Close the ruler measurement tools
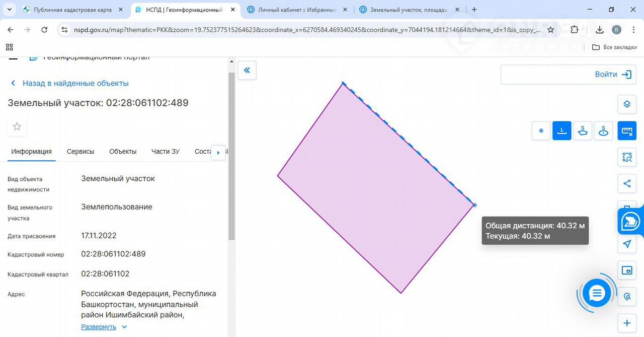Viewport: 644px width, 337px height. click(x=627, y=131)
